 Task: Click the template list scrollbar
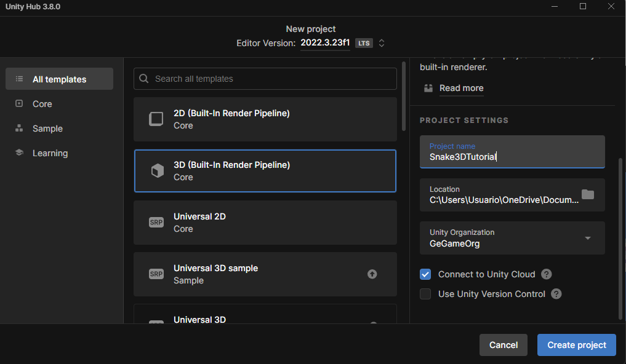[404, 97]
